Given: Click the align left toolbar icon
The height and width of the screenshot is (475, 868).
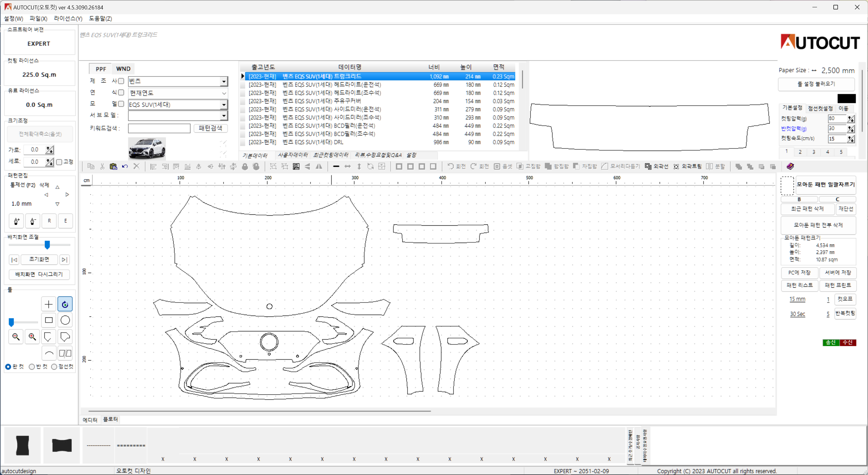Looking at the screenshot, I should (153, 166).
